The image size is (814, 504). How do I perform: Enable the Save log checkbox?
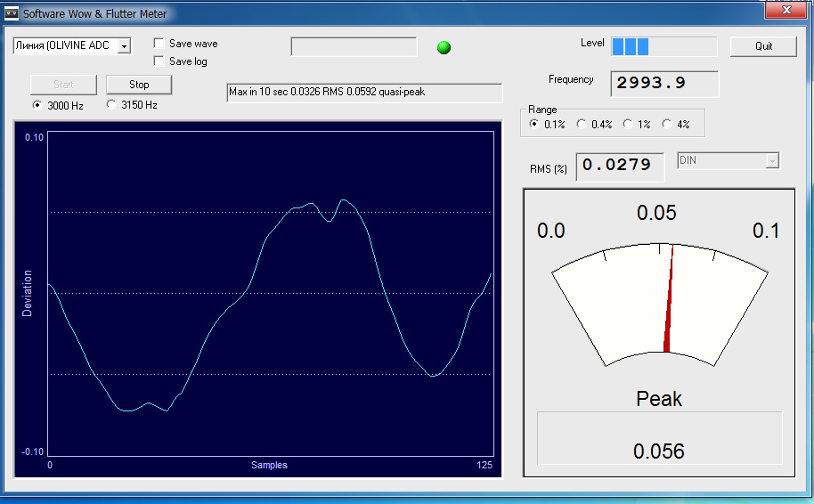coord(159,61)
